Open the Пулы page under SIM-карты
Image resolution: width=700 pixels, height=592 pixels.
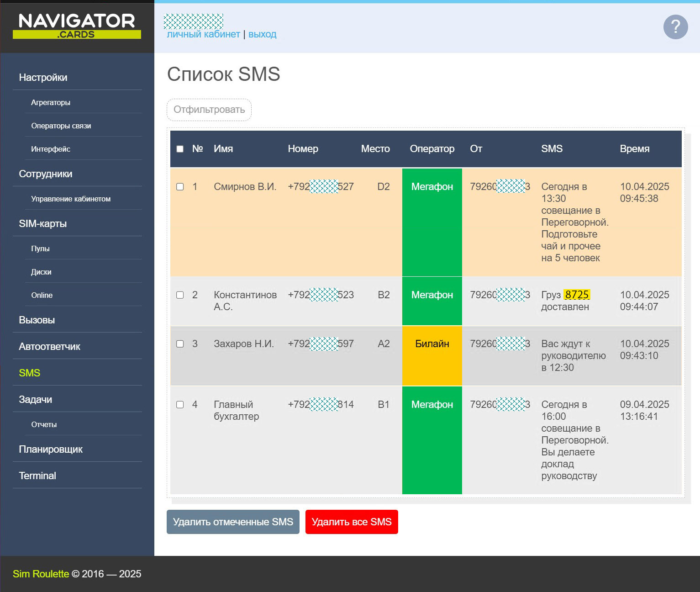point(40,249)
